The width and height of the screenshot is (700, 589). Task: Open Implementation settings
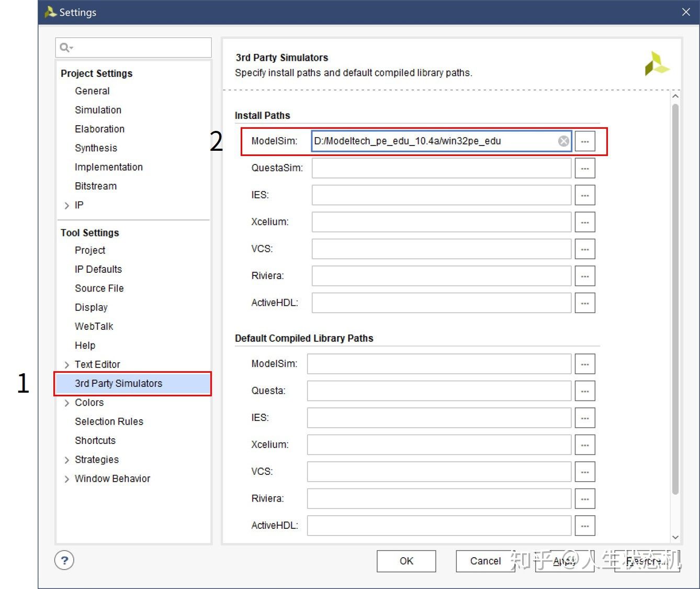click(x=108, y=167)
